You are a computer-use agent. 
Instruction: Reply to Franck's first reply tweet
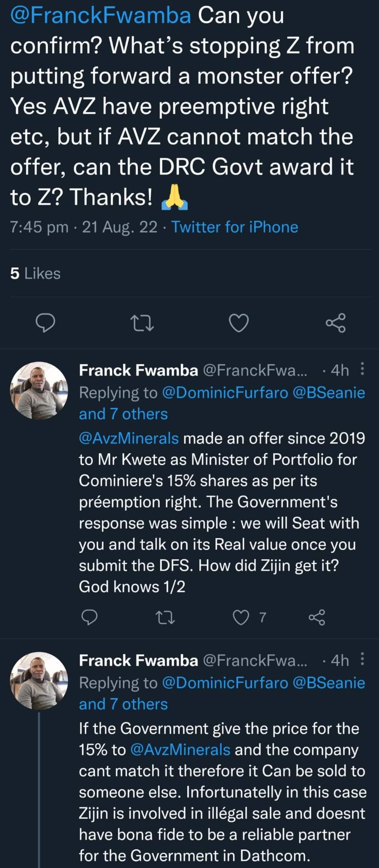point(89,617)
